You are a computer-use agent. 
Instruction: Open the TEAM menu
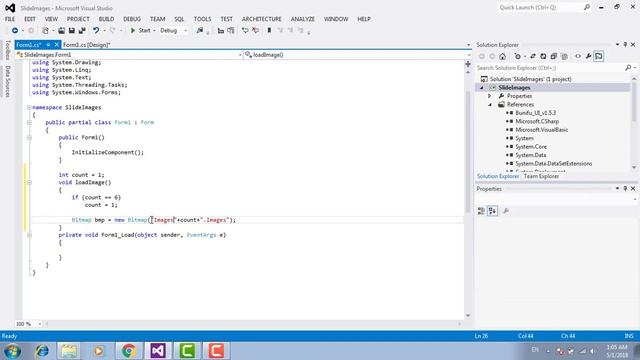pos(158,19)
